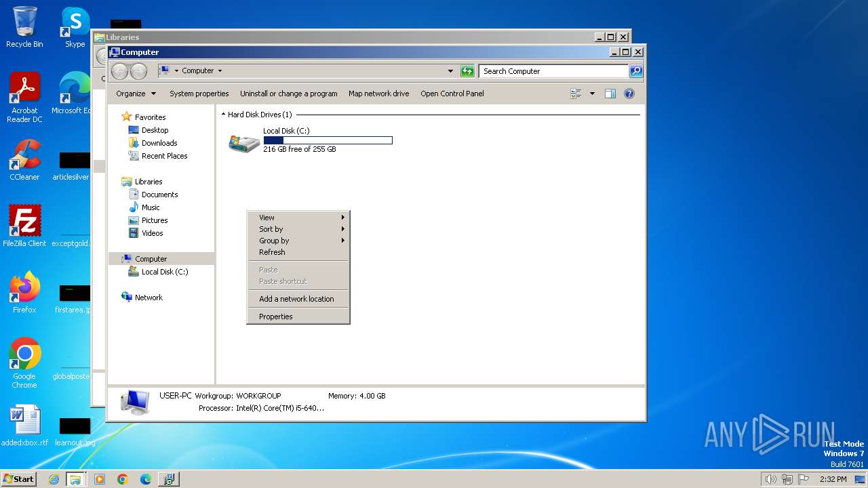
Task: Toggle the preview pane icon
Action: [x=610, y=94]
